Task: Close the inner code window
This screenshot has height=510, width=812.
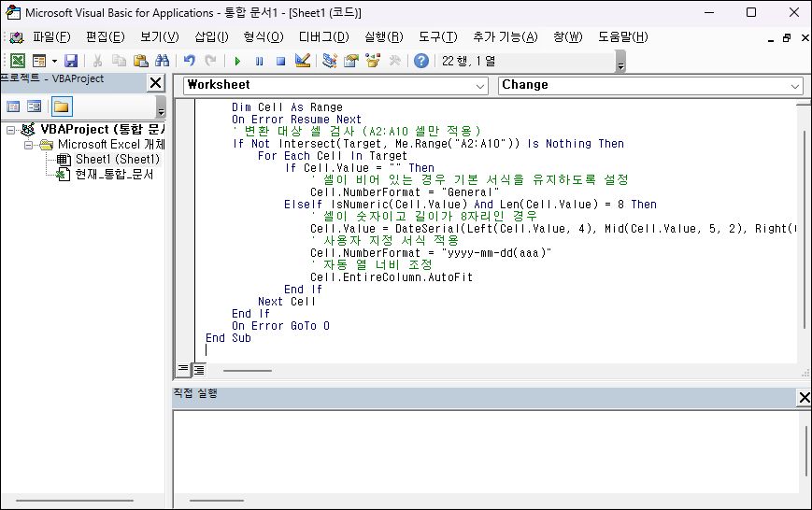Action: pos(805,37)
